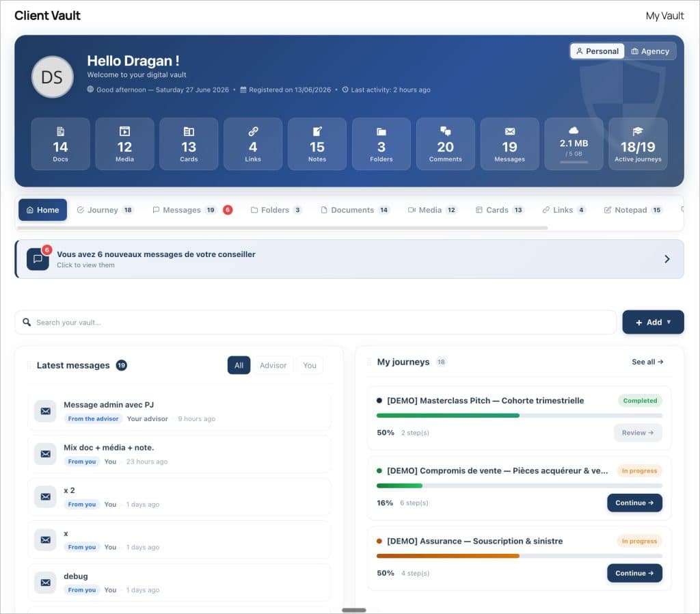Open the Messages stat tile showing 19

509,144
